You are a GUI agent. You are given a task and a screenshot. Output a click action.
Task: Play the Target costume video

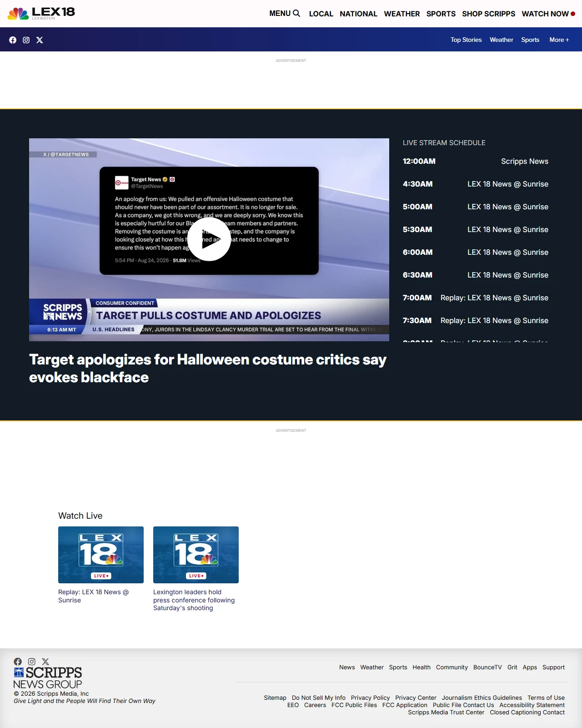click(209, 239)
